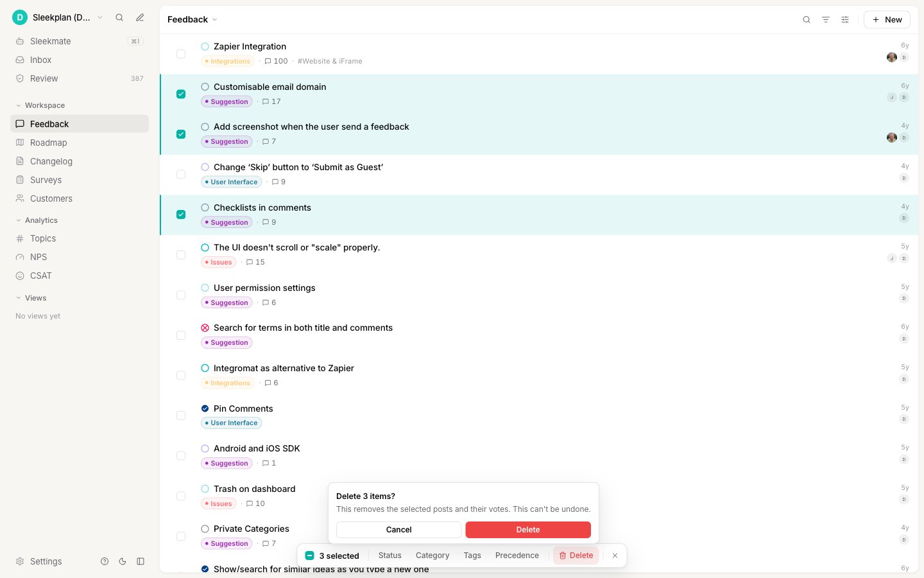The height and width of the screenshot is (578, 924).
Task: Check the User permission settings checkbox
Action: (181, 295)
